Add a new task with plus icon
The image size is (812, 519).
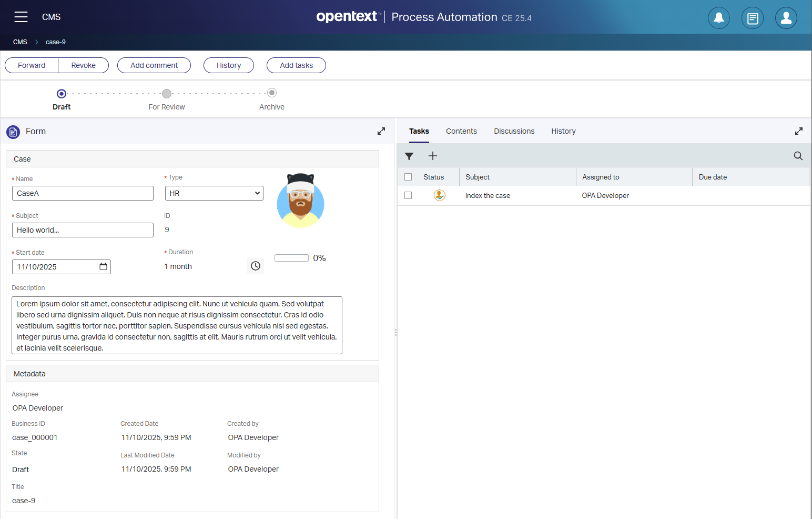[x=433, y=156]
